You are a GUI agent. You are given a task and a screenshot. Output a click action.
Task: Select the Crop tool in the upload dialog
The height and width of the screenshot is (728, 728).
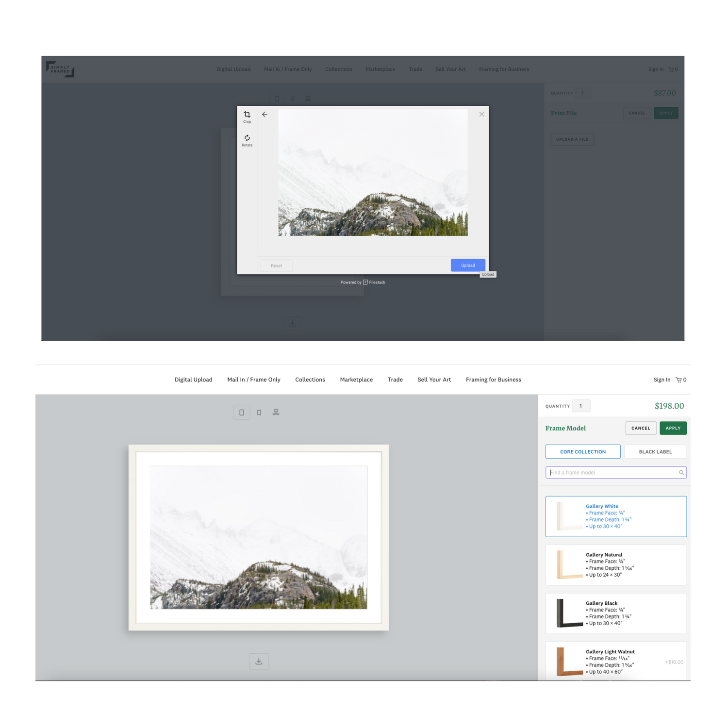point(247,116)
